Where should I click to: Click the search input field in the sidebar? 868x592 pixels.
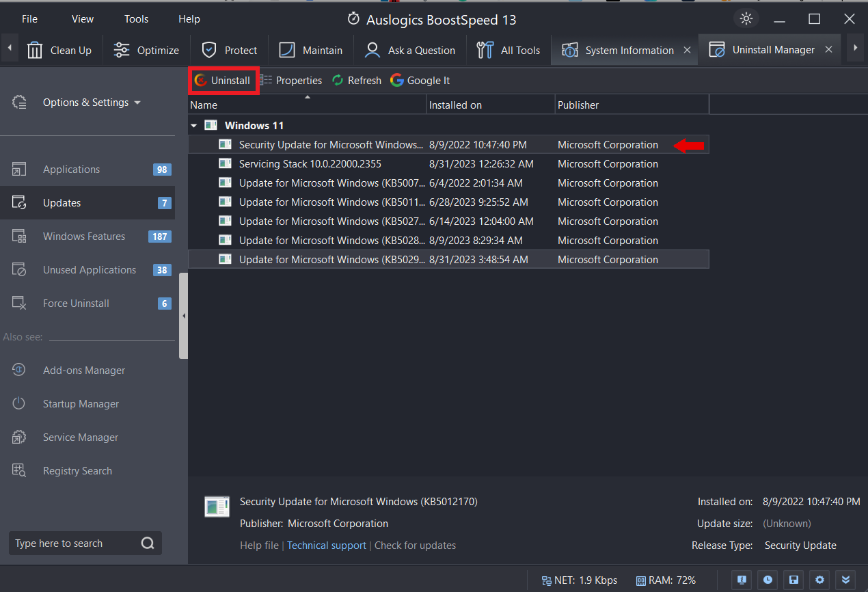pyautogui.click(x=75, y=543)
